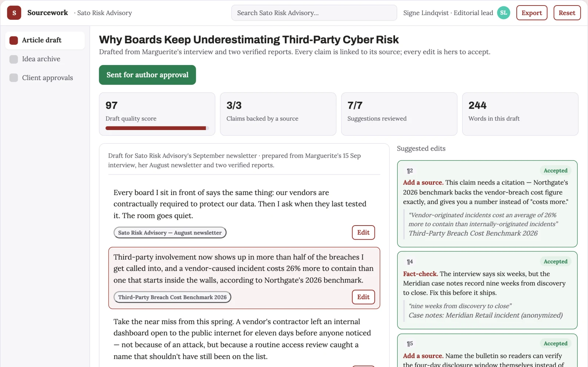This screenshot has height=367, width=588.
Task: Click the Client approvals sidebar icon
Action: [14, 78]
